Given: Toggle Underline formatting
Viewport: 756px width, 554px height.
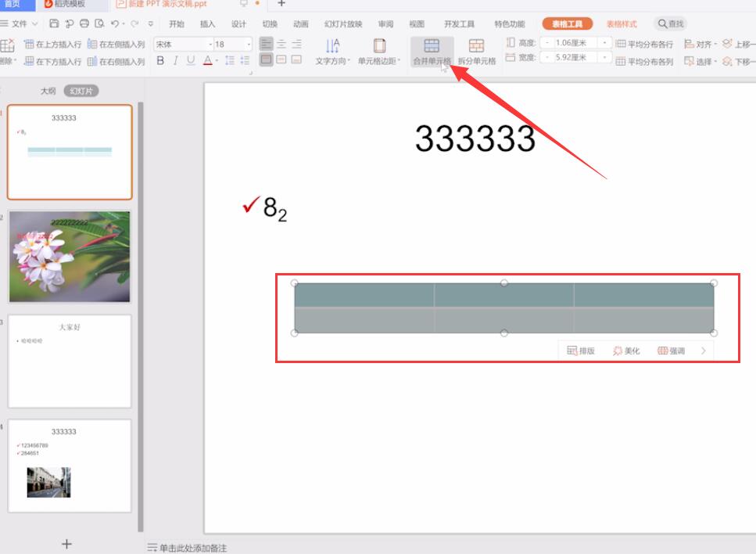Looking at the screenshot, I should [x=191, y=60].
